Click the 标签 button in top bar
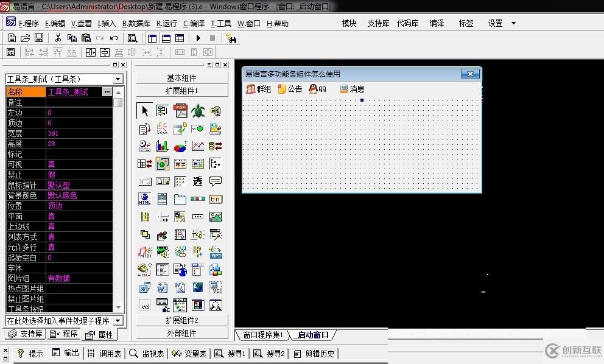This screenshot has width=604, height=364. tap(466, 23)
